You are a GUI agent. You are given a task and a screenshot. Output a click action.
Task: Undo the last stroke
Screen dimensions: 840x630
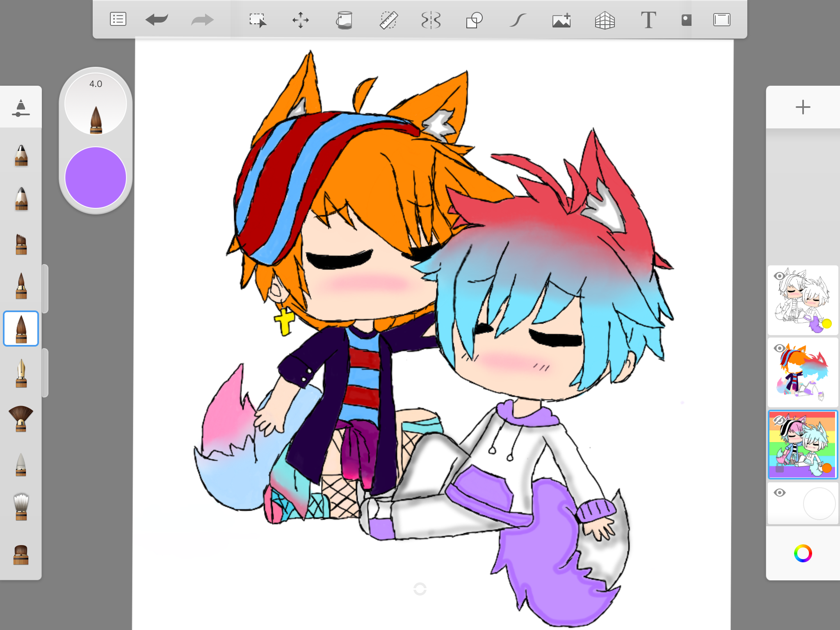point(157,19)
